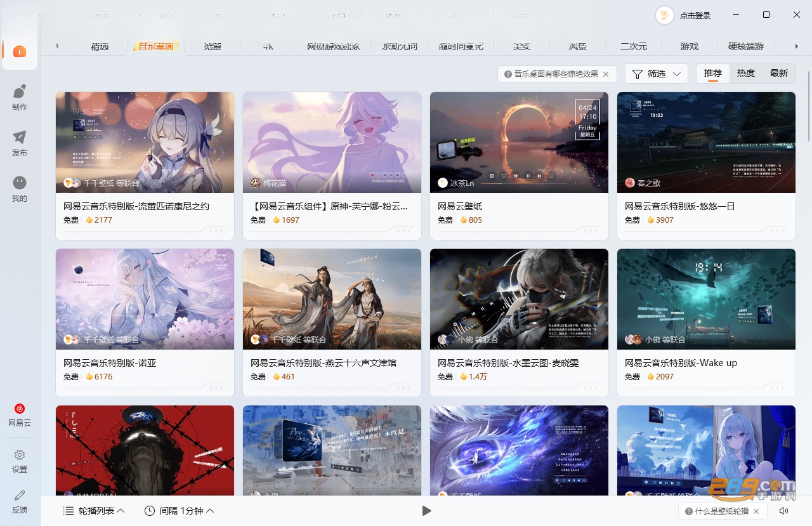Open the 悠悠一日 night train thumbnail
This screenshot has width=812, height=526.
[707, 142]
